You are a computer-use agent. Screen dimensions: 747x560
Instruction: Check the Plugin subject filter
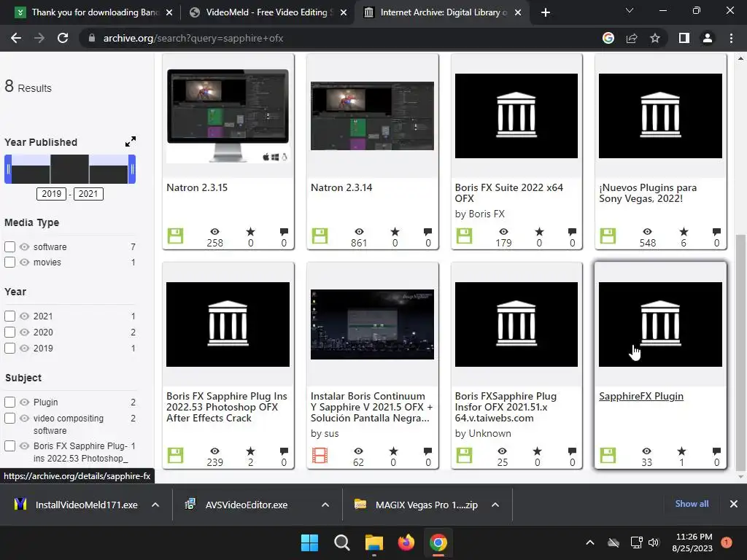tap(10, 402)
